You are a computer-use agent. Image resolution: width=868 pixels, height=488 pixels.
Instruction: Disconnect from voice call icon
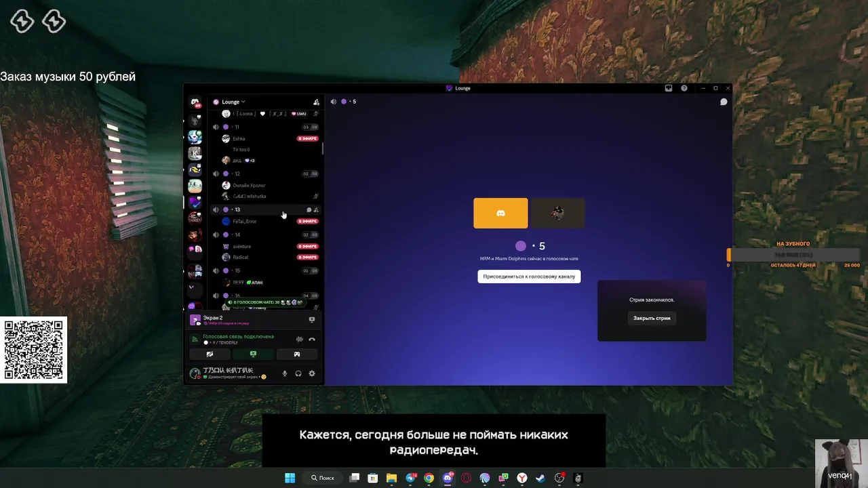pos(312,339)
